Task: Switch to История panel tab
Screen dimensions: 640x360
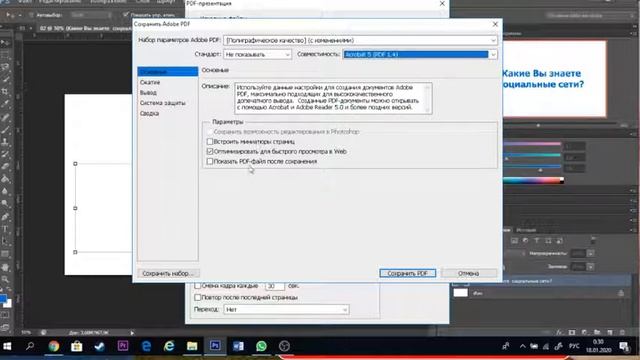Action: click(526, 230)
